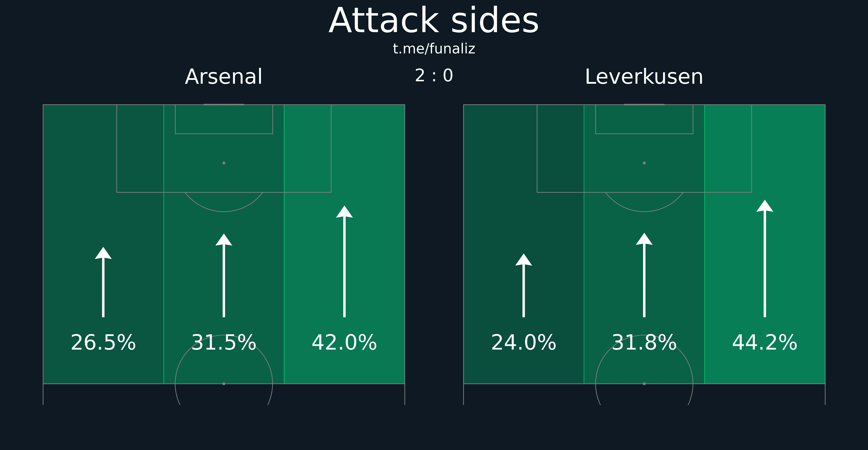Click the Arsenal penalty spot dot

[x=224, y=163]
